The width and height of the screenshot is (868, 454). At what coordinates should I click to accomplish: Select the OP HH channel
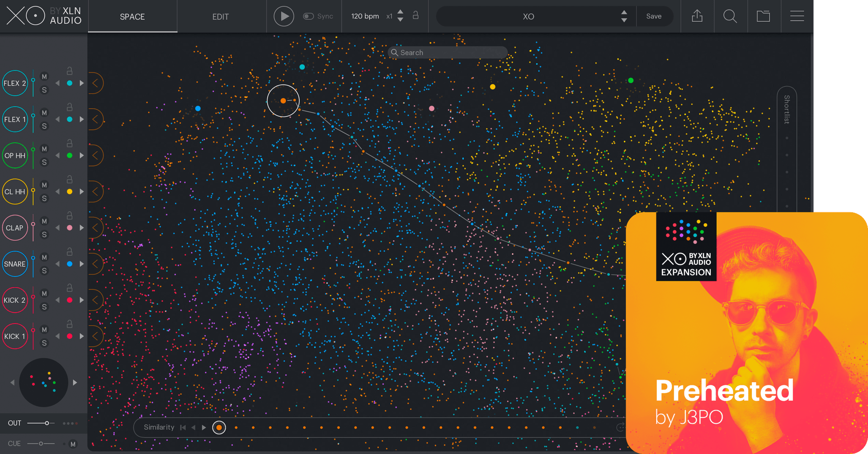tap(15, 155)
